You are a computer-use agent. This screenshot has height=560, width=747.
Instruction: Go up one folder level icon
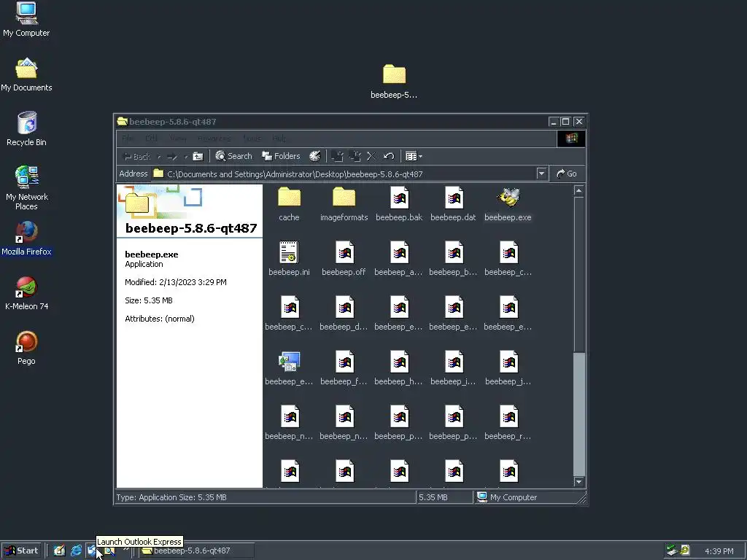pyautogui.click(x=198, y=156)
